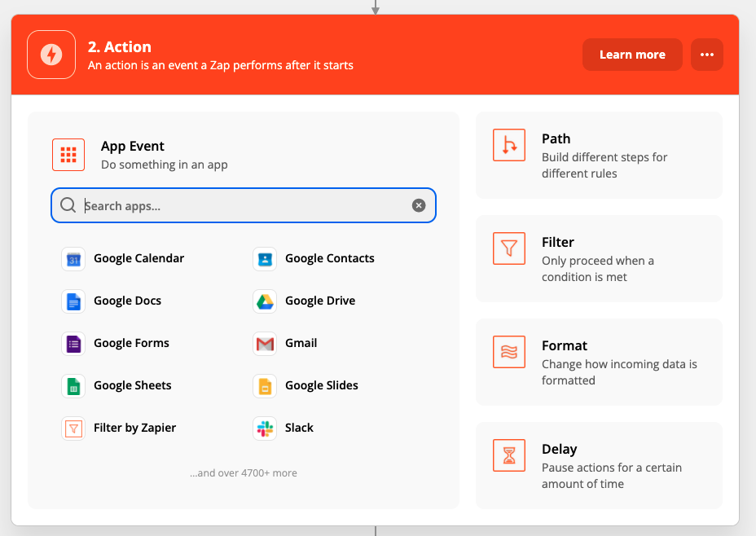The height and width of the screenshot is (536, 756).
Task: Select the Path branching icon
Action: 509,147
